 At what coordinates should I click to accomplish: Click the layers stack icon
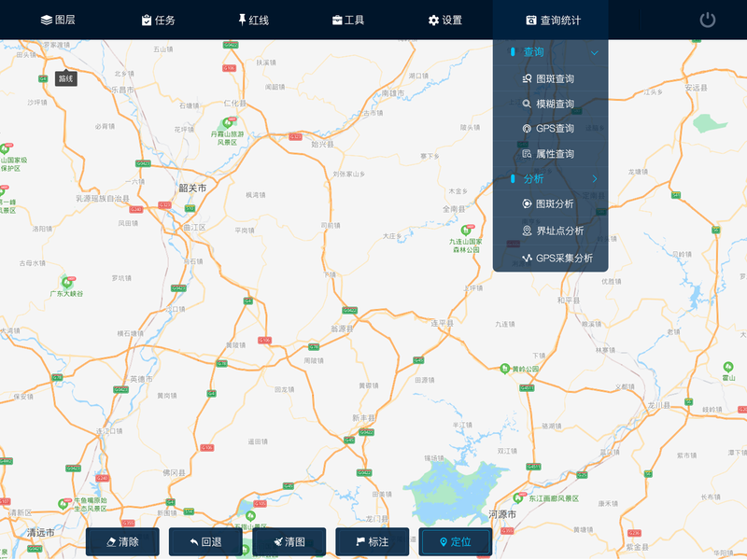(46, 20)
